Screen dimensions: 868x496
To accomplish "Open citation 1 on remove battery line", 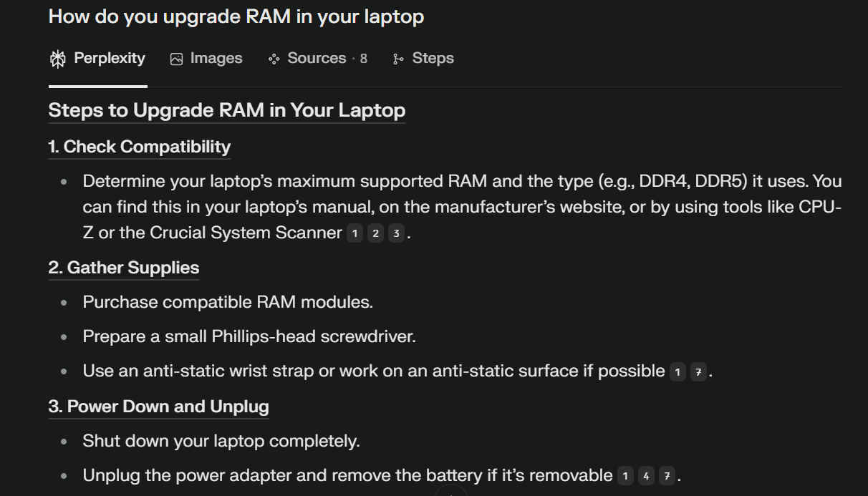I will (x=625, y=477).
